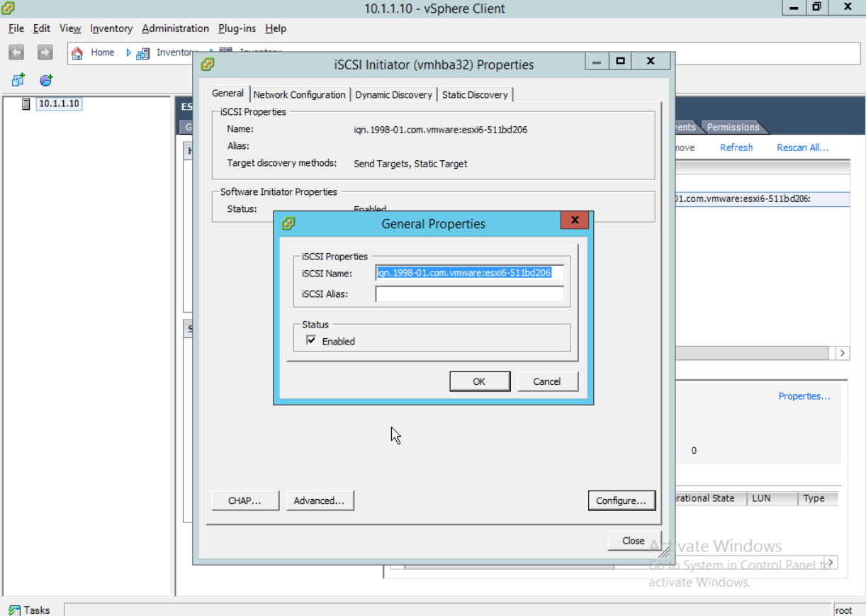This screenshot has height=616, width=866.
Task: Open CHAP authentication settings
Action: (244, 500)
